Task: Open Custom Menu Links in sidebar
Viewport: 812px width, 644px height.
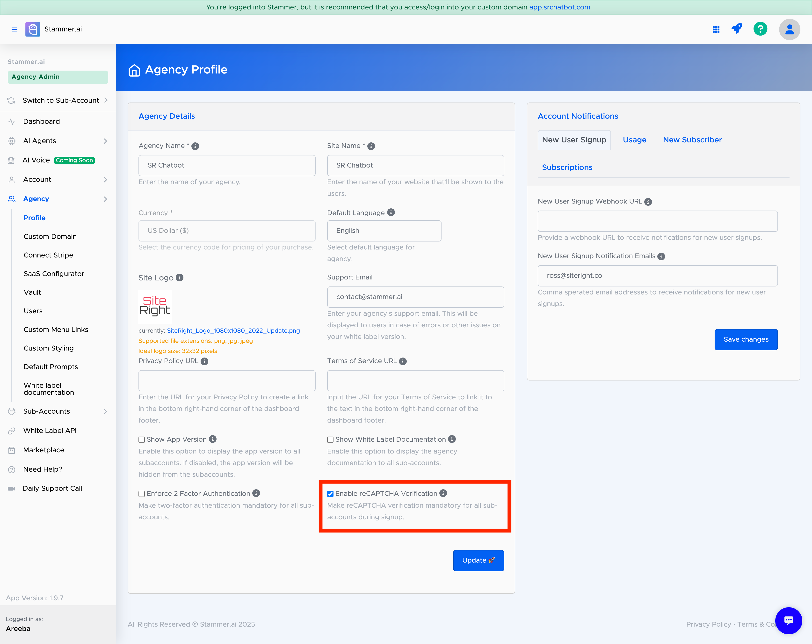Action: click(56, 330)
